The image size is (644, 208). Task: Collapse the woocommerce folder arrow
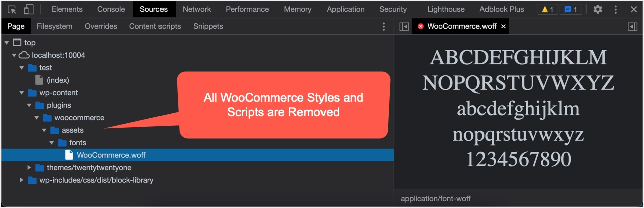click(x=37, y=118)
